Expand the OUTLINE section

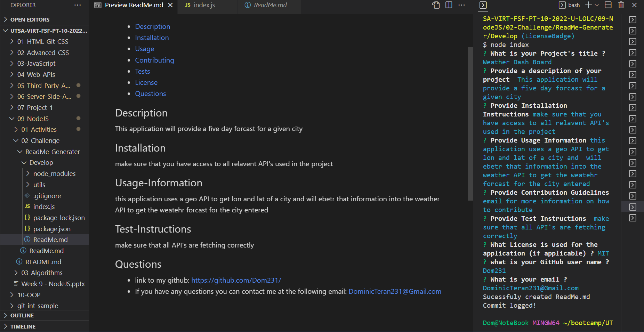22,315
